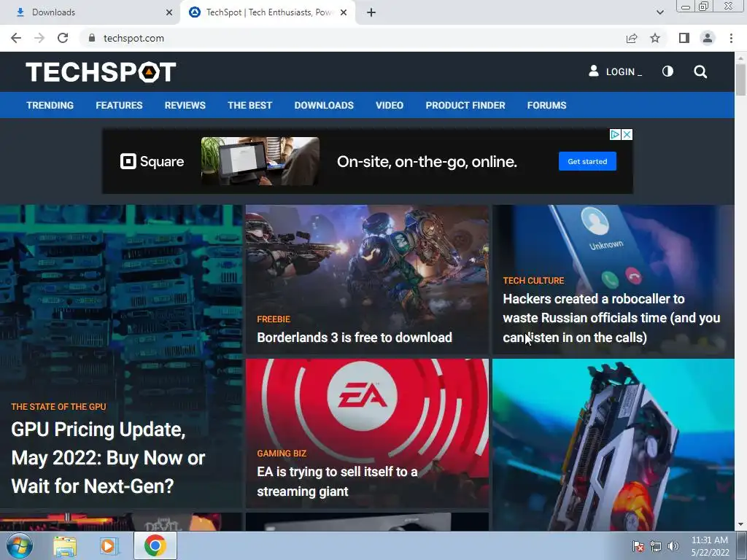Open PRODUCT FINDER page
This screenshot has width=747, height=560.
tap(465, 105)
